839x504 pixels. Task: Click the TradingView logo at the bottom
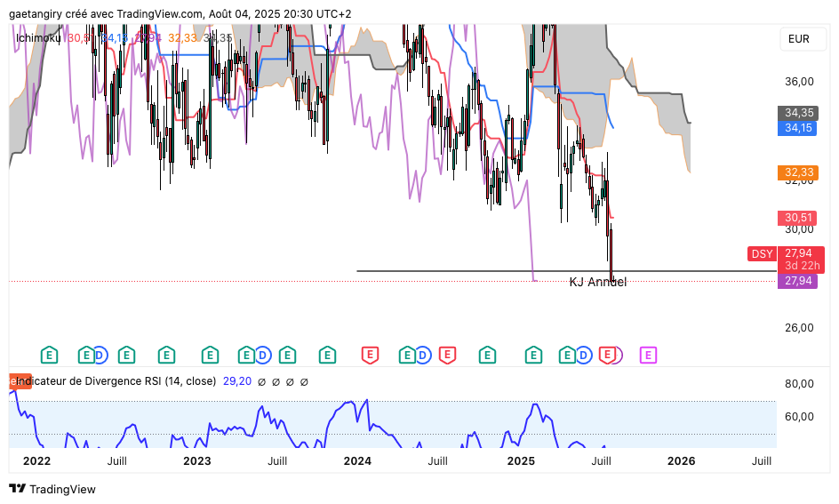click(x=52, y=489)
